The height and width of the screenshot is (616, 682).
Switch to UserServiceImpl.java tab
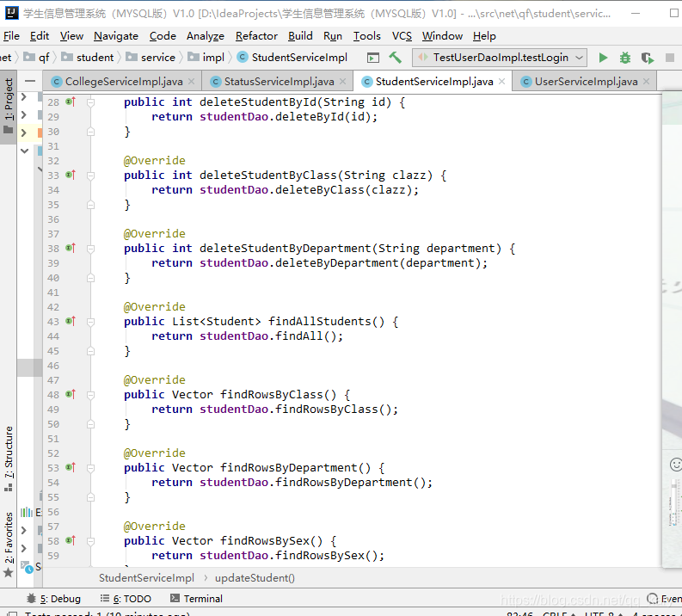[x=586, y=82]
